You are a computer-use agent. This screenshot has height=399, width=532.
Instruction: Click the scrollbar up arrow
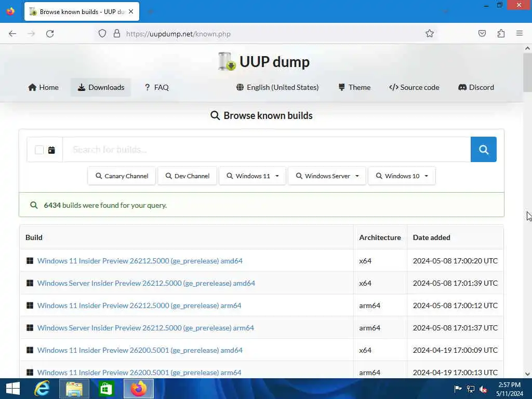pyautogui.click(x=527, y=48)
